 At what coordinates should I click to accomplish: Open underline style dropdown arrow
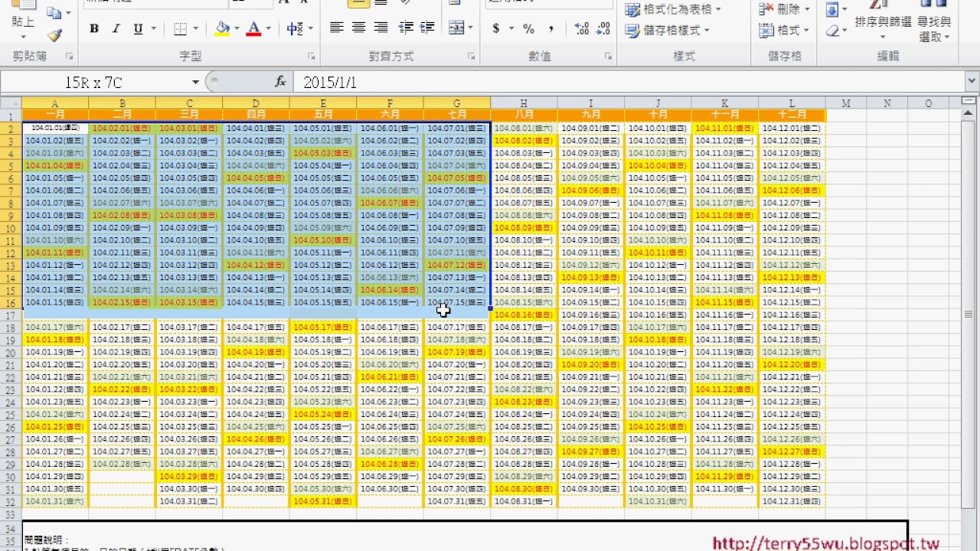pos(154,29)
